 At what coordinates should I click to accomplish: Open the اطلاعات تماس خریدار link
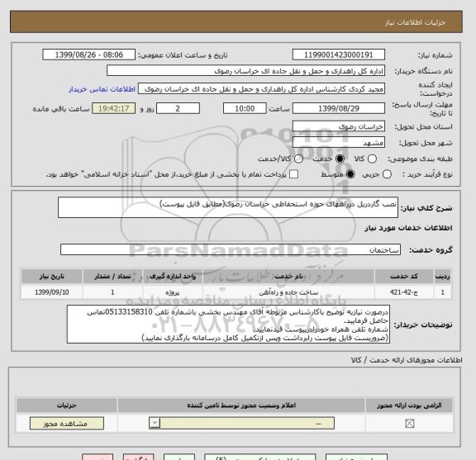[102, 89]
